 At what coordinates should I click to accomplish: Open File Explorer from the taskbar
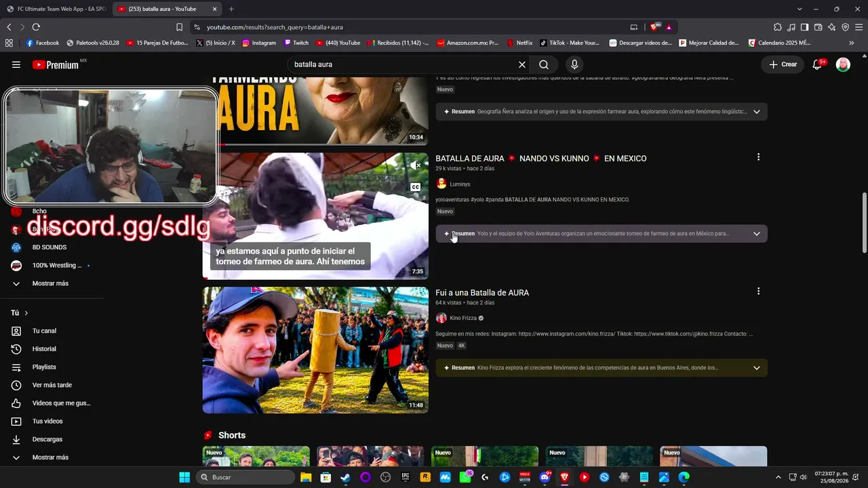click(305, 477)
